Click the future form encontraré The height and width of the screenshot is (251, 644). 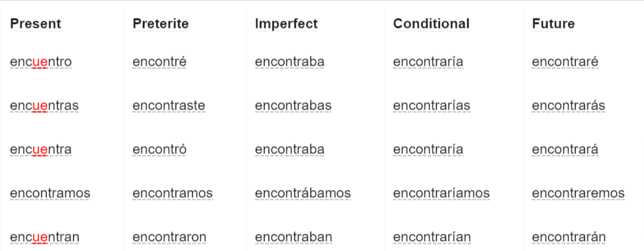[565, 62]
